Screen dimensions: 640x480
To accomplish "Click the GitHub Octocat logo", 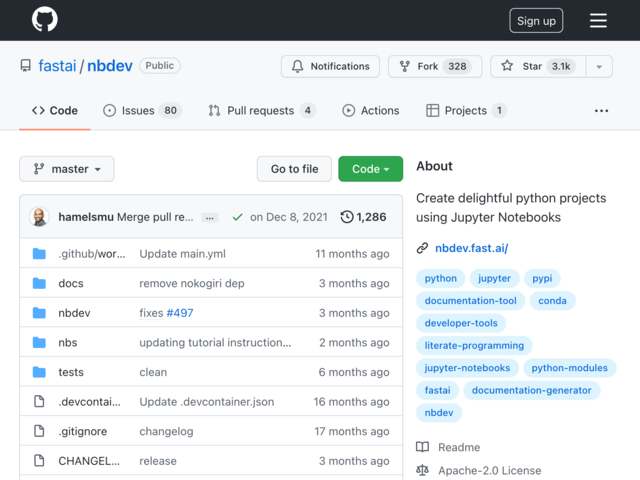I will point(44,19).
